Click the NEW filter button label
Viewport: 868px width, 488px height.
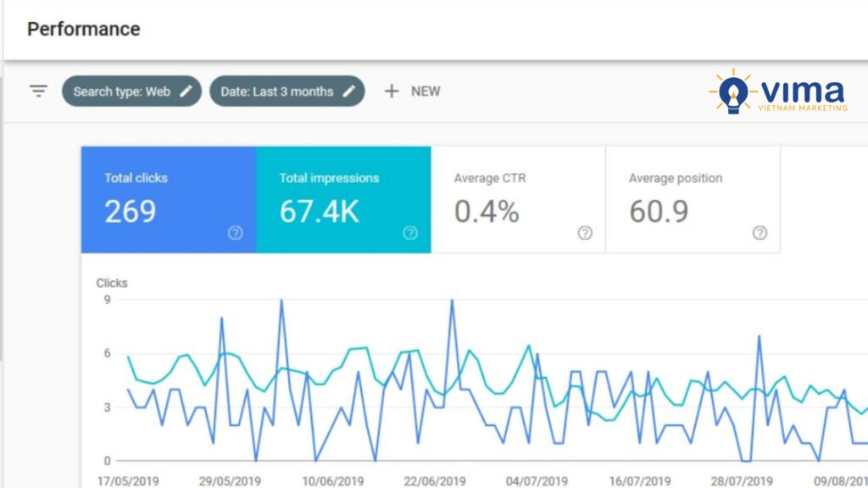click(x=426, y=91)
